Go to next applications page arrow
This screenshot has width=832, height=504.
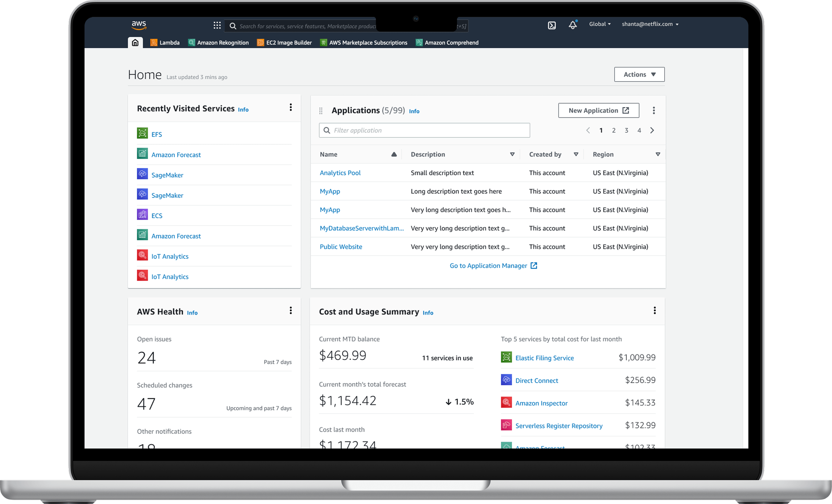[652, 130]
